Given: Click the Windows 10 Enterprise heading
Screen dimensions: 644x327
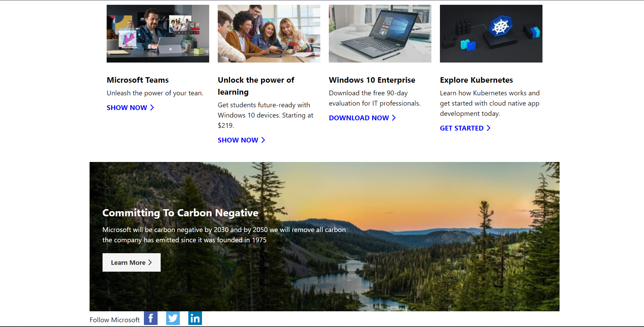Looking at the screenshot, I should [x=372, y=80].
